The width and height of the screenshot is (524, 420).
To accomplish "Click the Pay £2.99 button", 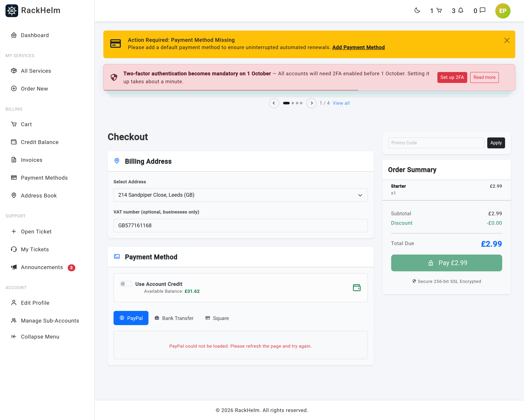I will (446, 263).
